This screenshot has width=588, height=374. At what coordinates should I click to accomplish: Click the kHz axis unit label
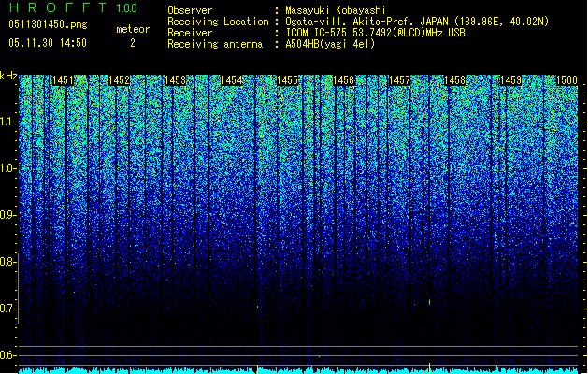pyautogui.click(x=8, y=76)
